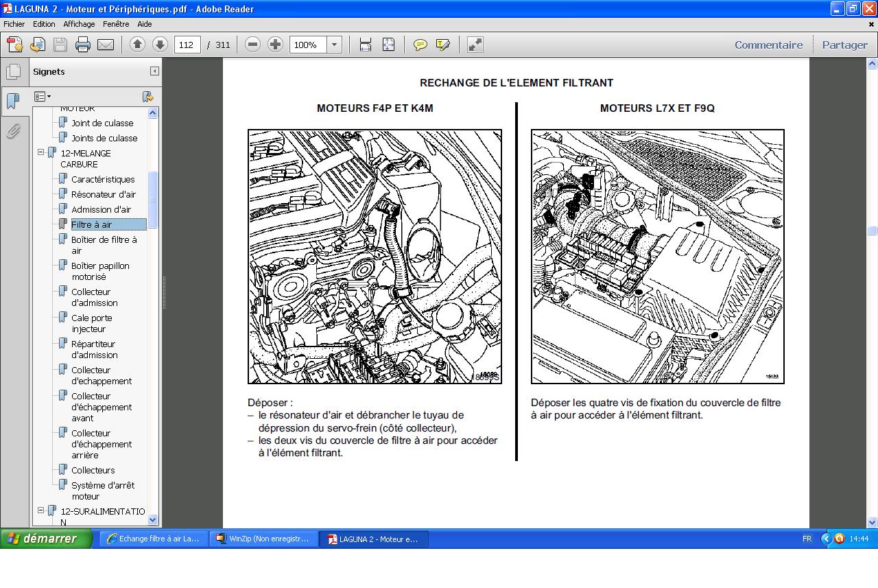Switch to WinZip taskbar window
Viewport: 878px width, 588px height.
pyautogui.click(x=263, y=539)
